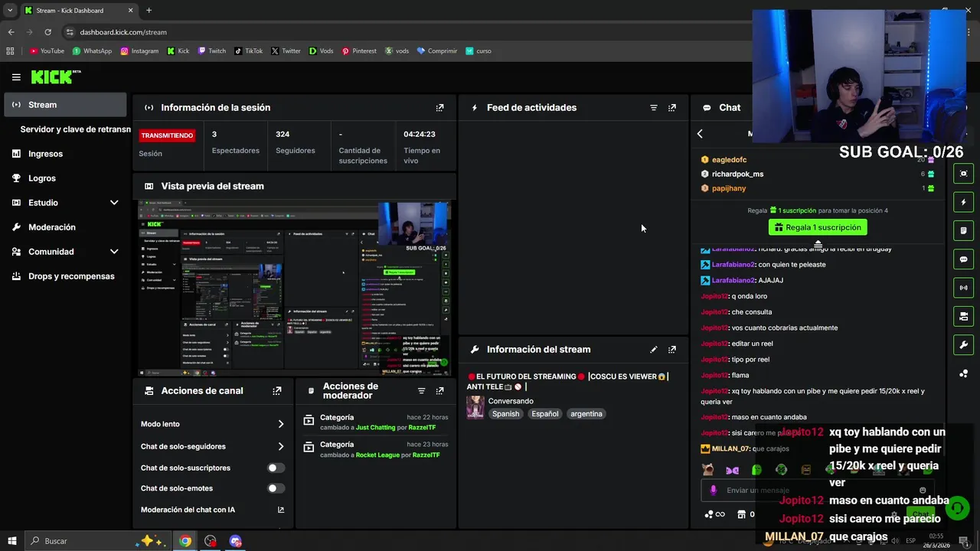Open Moderación in the sidebar
This screenshot has width=980, height=551.
coord(52,227)
